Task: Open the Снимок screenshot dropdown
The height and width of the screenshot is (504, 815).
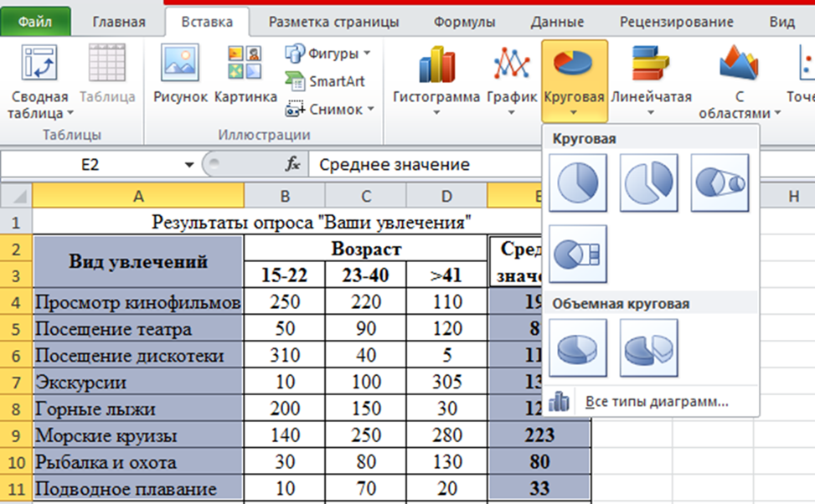Action: (x=329, y=109)
